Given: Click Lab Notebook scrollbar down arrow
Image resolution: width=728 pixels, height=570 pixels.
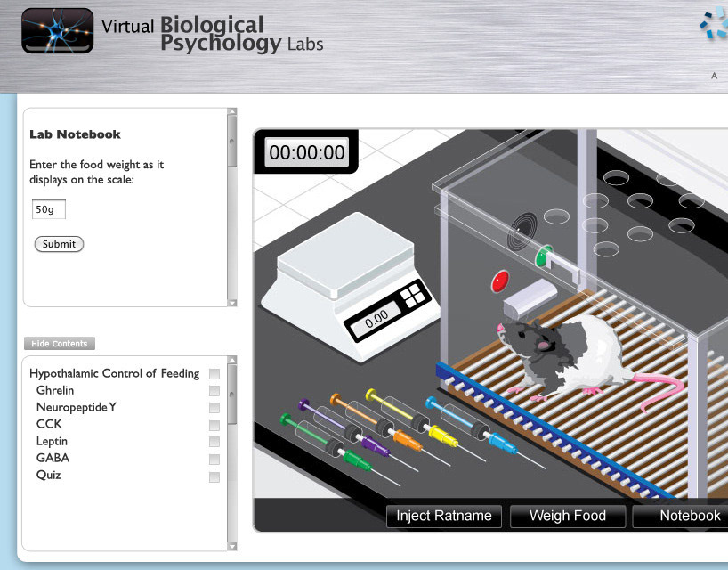Looking at the screenshot, I should click(x=232, y=303).
